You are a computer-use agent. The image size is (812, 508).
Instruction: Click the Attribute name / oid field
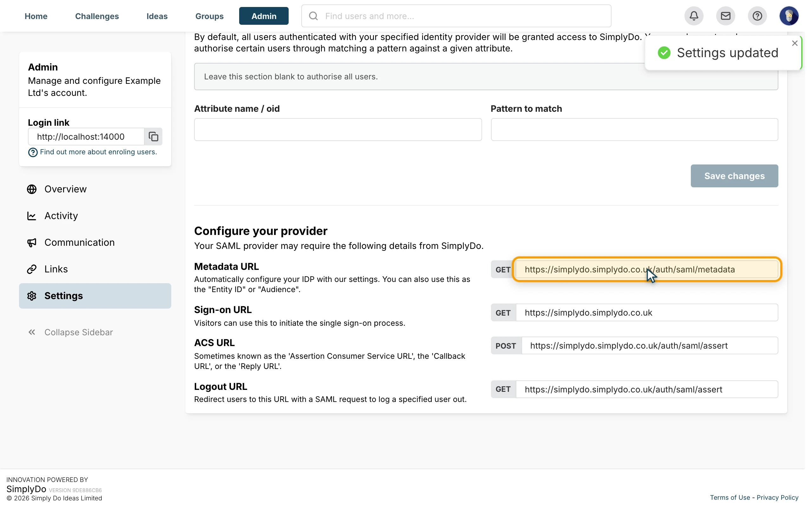(338, 129)
